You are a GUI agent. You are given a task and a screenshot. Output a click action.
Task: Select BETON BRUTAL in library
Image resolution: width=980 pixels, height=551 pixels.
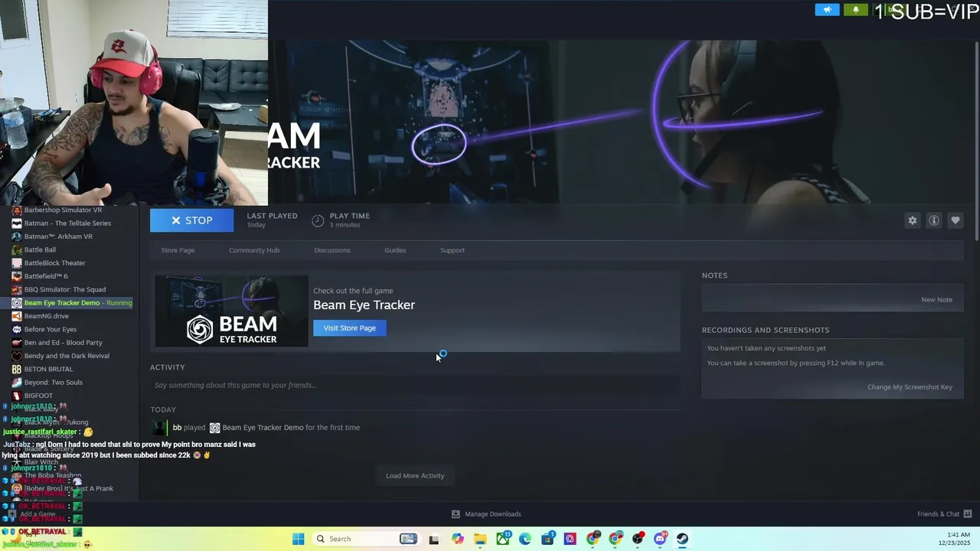(48, 369)
